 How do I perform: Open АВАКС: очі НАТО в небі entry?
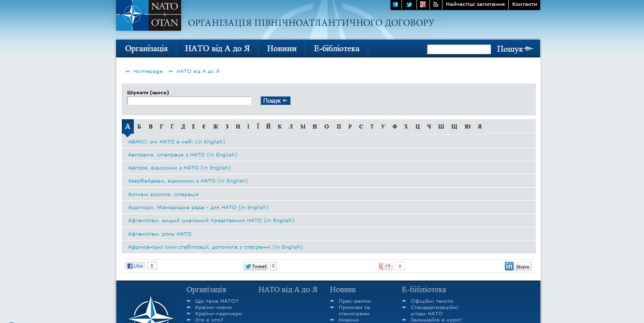tap(176, 141)
